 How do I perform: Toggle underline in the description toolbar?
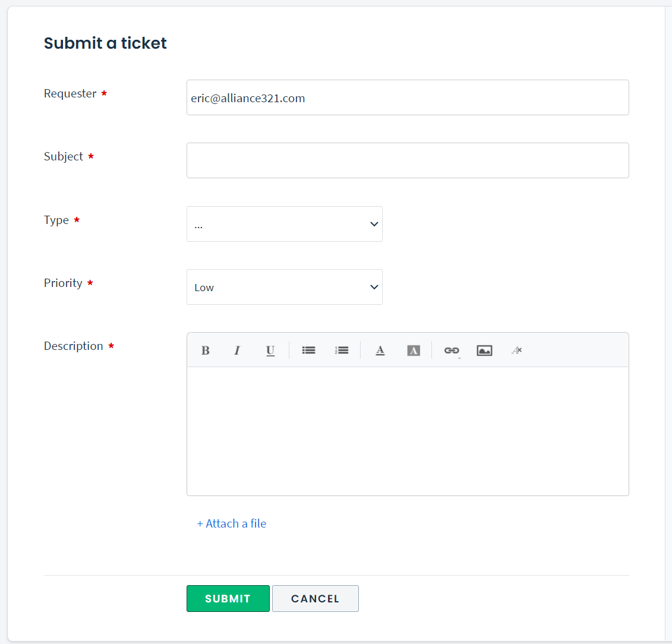[x=270, y=350]
